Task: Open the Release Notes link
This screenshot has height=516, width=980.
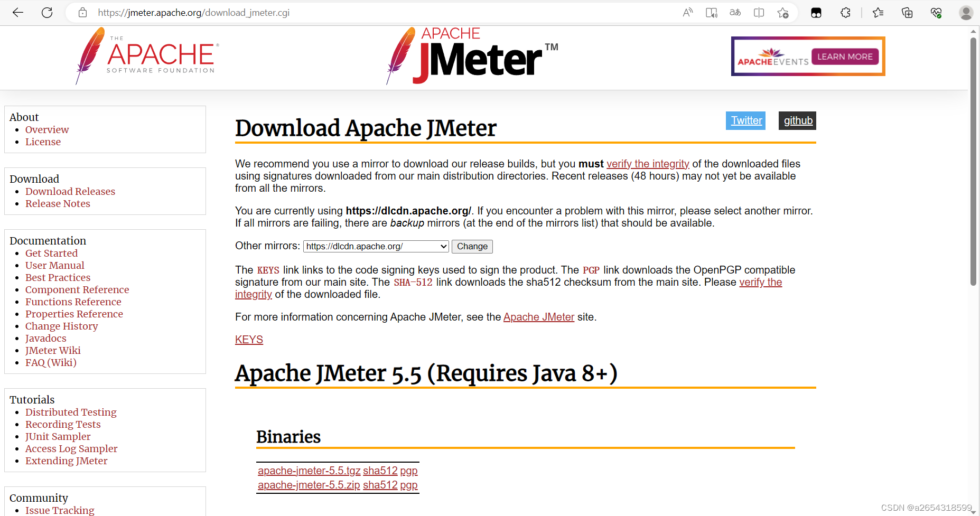Action: 58,203
